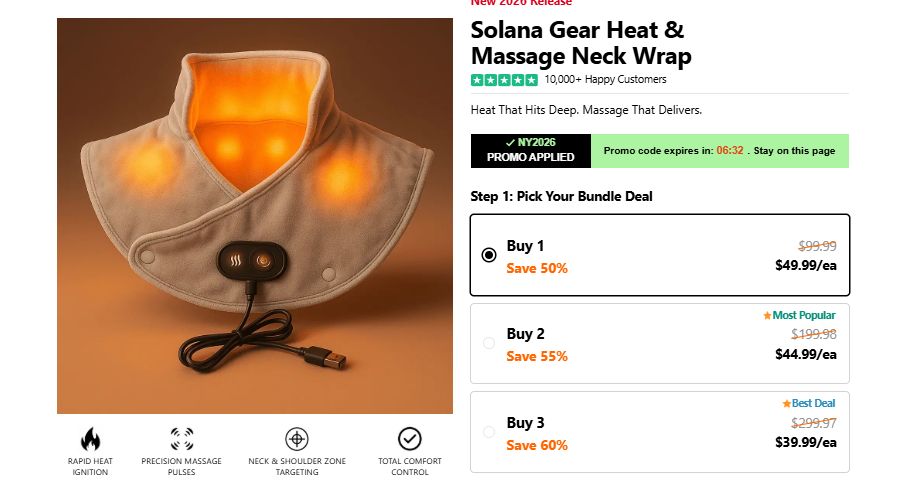Image resolution: width=920 pixels, height=486 pixels.
Task: Click the Total Comfort Control checkmark icon
Action: click(409, 438)
